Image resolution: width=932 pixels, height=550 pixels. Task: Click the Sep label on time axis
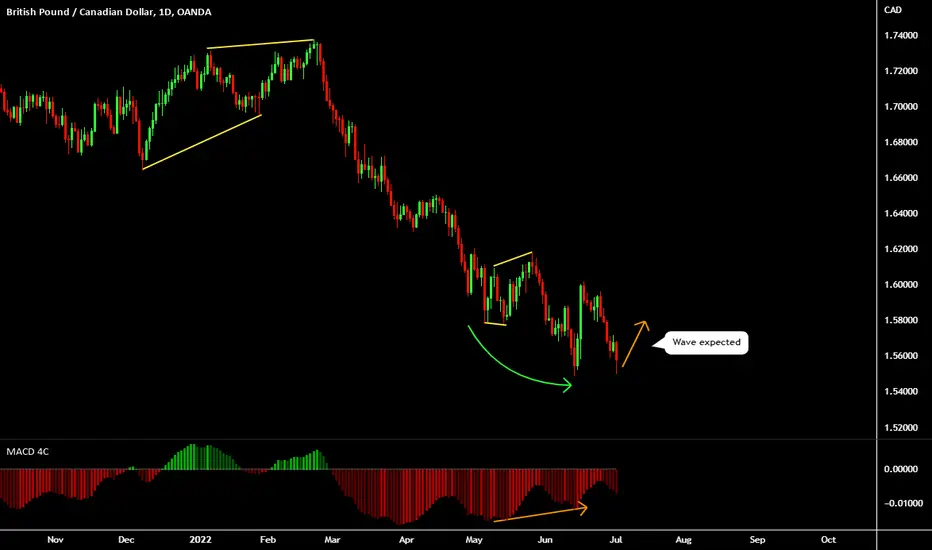point(757,540)
